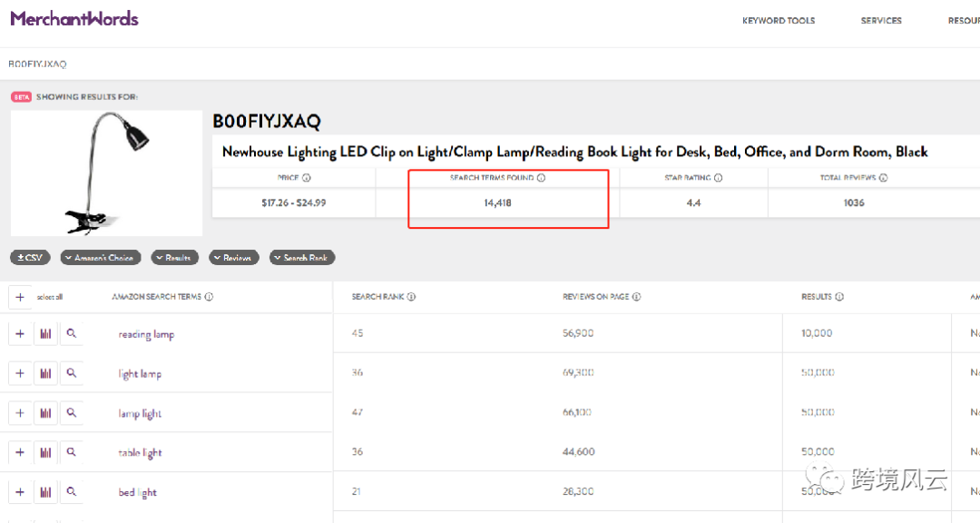This screenshot has height=523, width=980.
Task: Click search magnifier for 'reading lamp'
Action: (72, 333)
